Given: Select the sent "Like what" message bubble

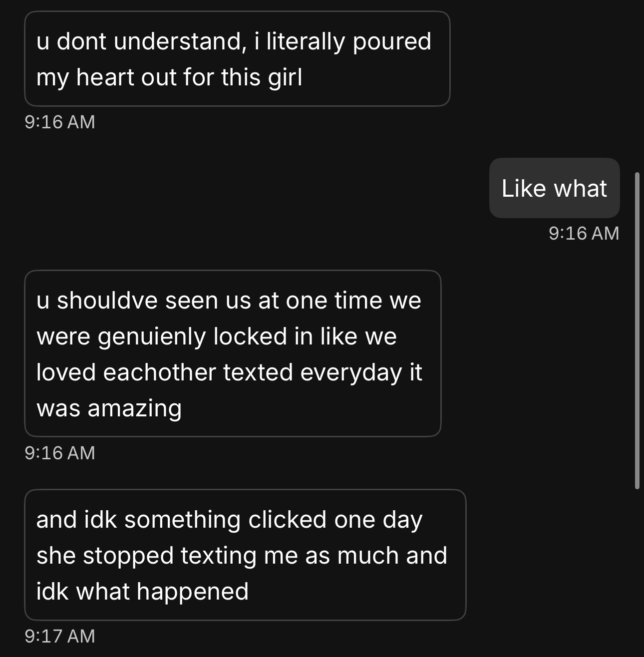Looking at the screenshot, I should click(554, 188).
